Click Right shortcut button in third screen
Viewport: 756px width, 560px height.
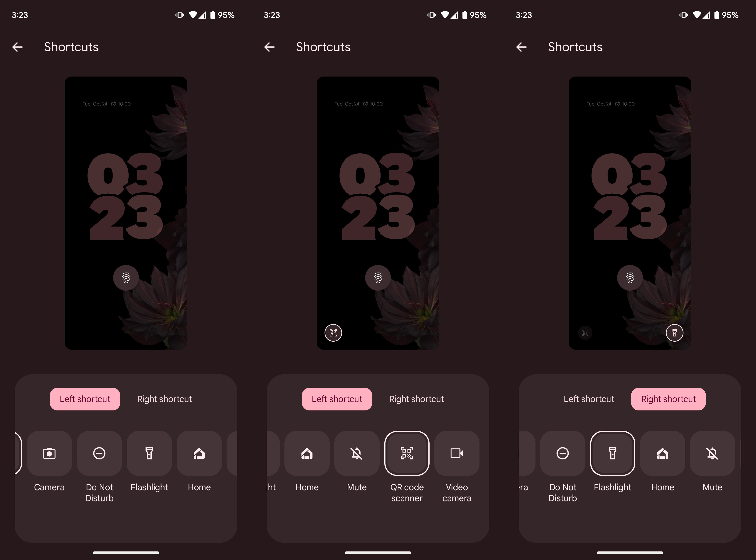click(668, 399)
